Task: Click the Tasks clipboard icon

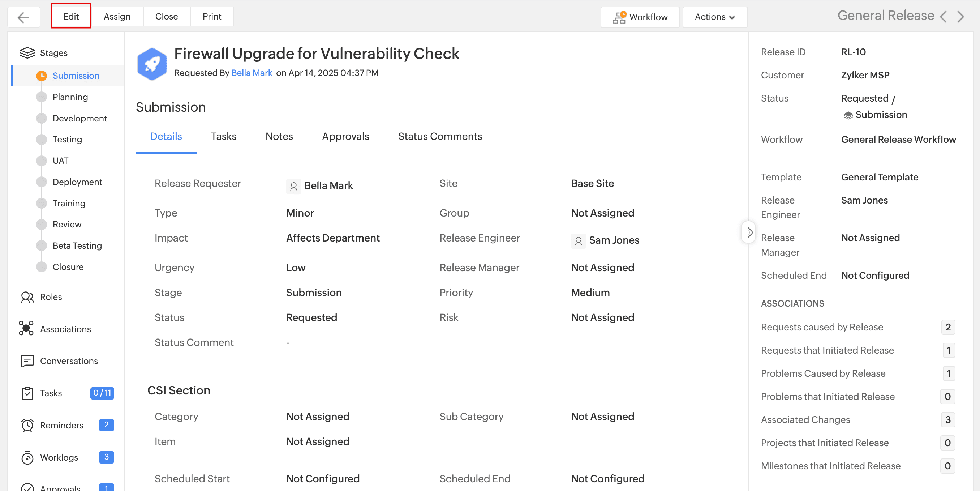Action: coord(27,393)
